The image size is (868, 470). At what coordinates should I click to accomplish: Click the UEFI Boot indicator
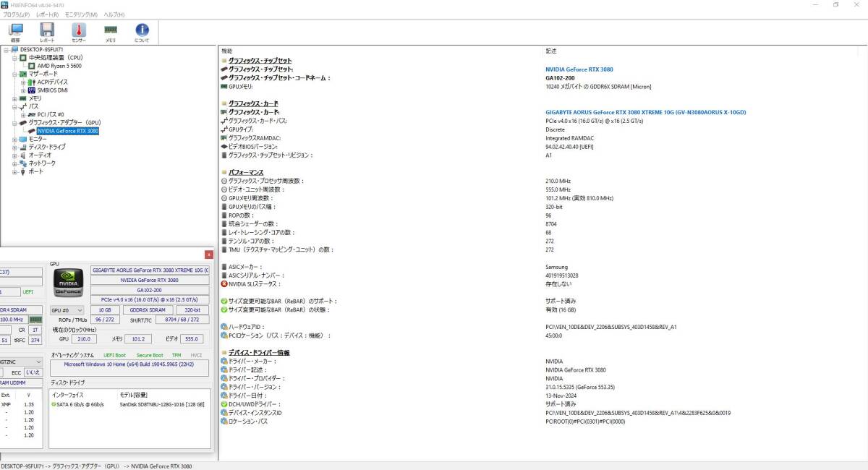point(114,356)
